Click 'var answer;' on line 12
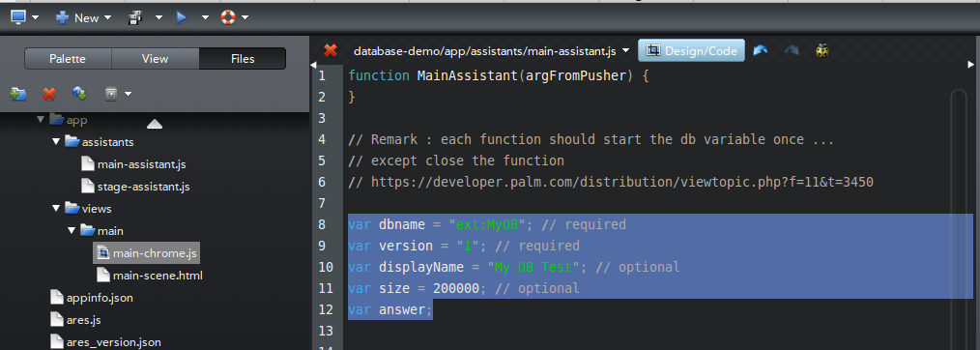This screenshot has width=980, height=350. tap(390, 309)
